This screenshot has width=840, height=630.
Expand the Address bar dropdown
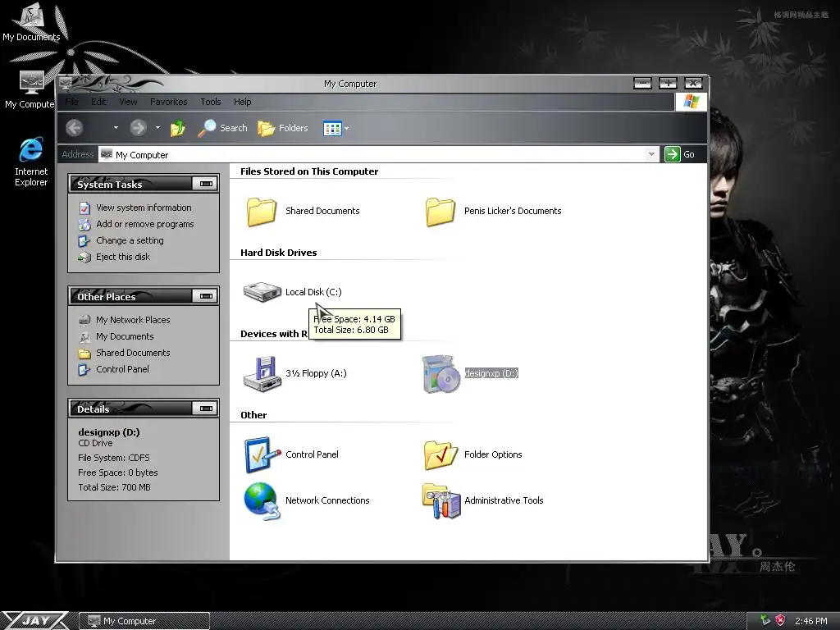pyautogui.click(x=651, y=154)
